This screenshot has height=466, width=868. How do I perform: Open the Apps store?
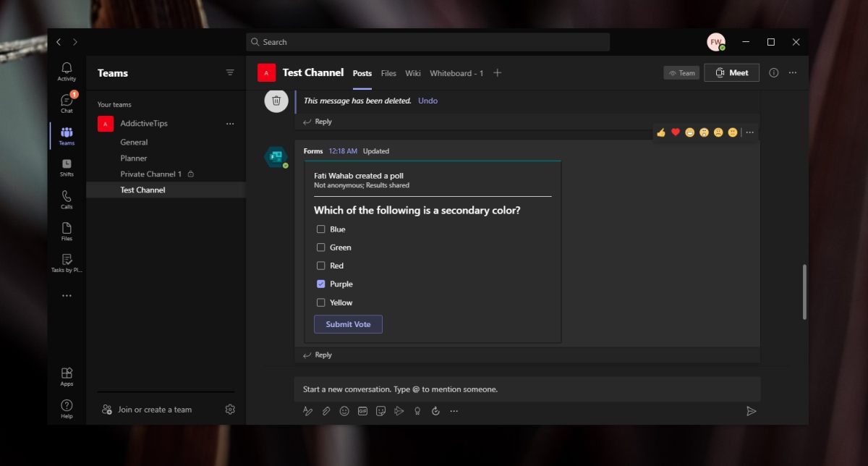67,376
